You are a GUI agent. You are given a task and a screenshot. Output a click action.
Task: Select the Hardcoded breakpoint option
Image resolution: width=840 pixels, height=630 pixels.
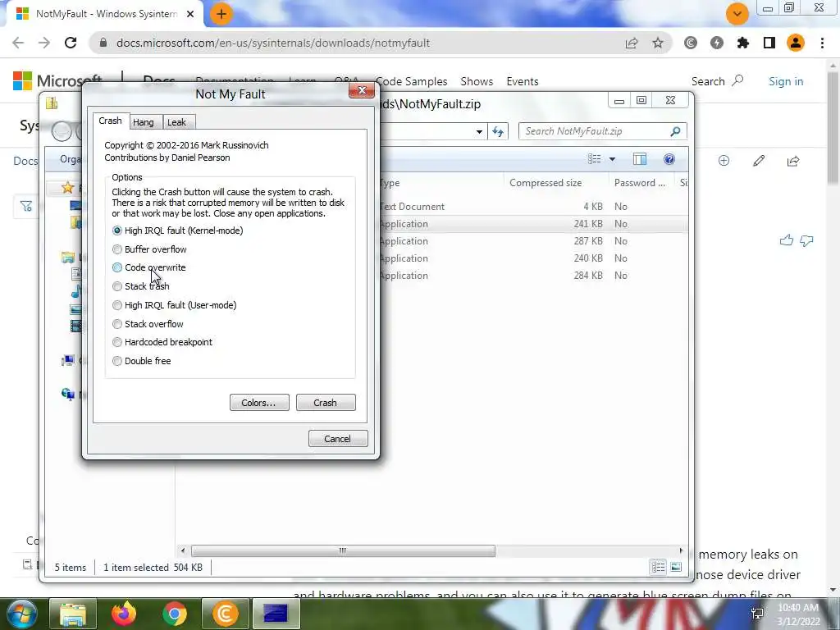[x=162, y=342]
